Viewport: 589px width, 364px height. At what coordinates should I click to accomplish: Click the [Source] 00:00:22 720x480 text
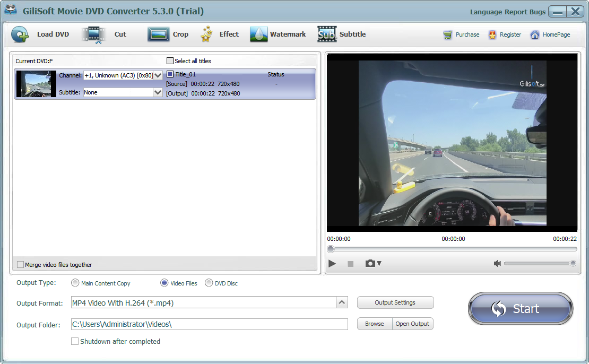click(x=203, y=84)
